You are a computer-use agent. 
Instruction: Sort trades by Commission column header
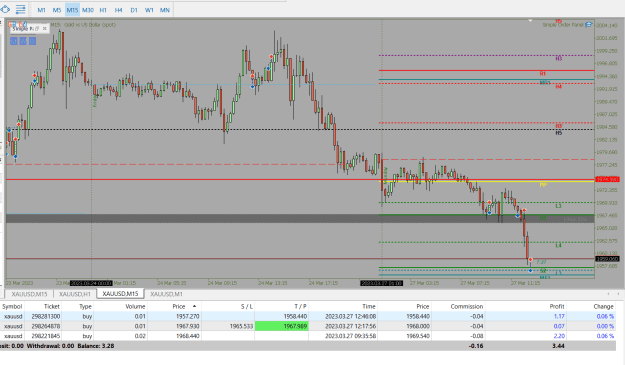[x=458, y=306]
